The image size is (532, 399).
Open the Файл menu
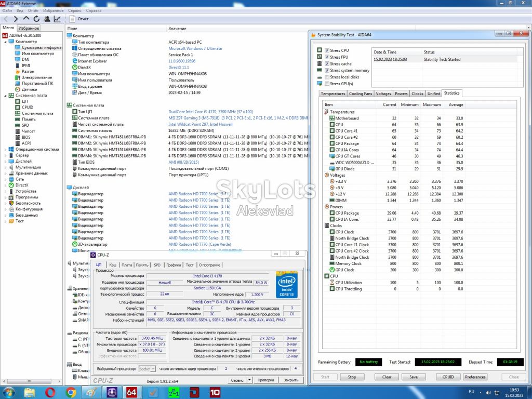[7, 10]
